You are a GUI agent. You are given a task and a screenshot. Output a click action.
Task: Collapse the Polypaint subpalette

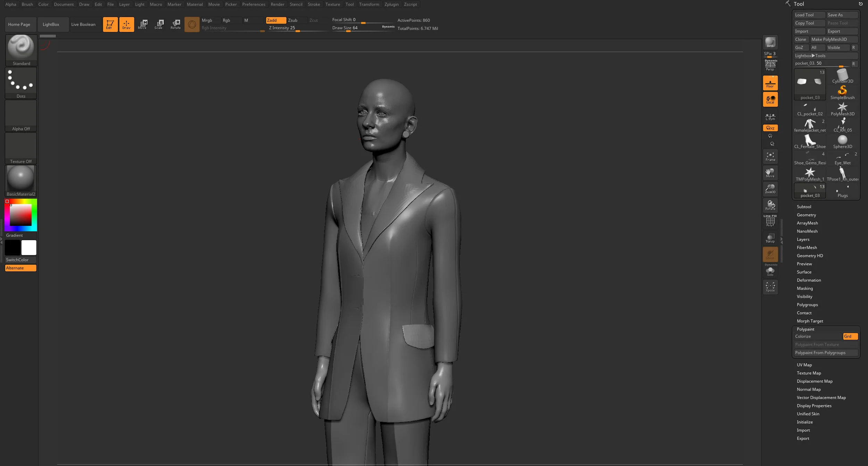coord(805,329)
